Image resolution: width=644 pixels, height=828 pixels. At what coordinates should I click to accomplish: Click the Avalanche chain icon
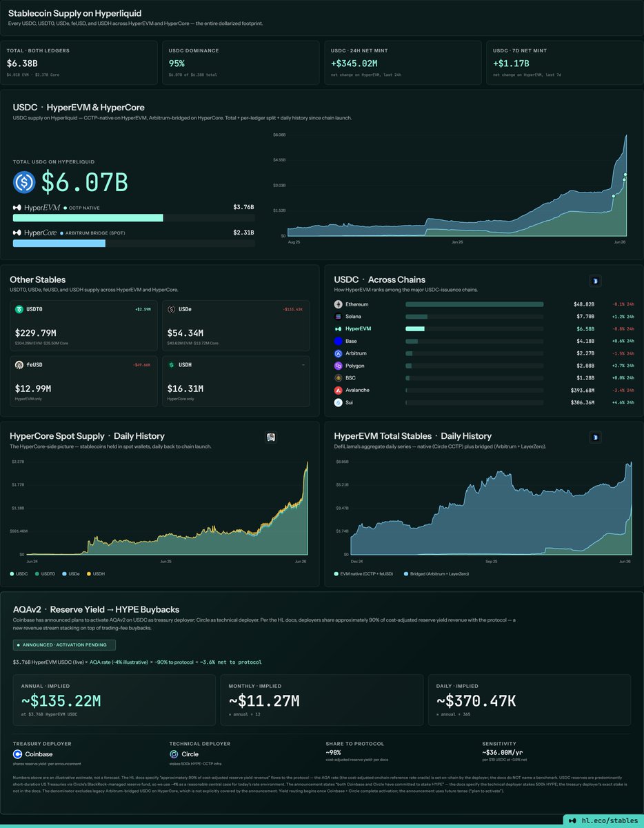pos(339,390)
